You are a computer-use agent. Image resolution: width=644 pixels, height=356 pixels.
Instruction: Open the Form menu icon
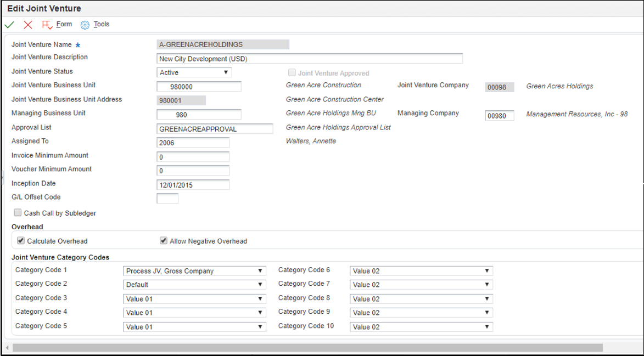tap(47, 25)
